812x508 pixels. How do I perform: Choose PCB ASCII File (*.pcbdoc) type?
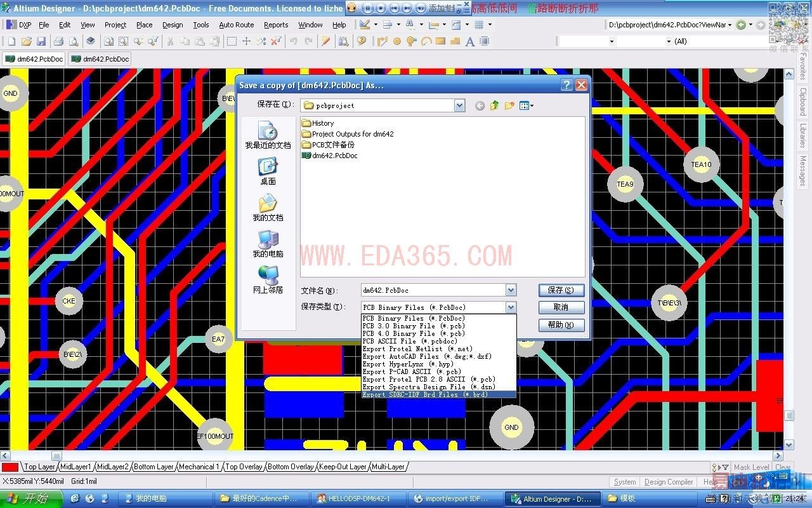pos(410,341)
